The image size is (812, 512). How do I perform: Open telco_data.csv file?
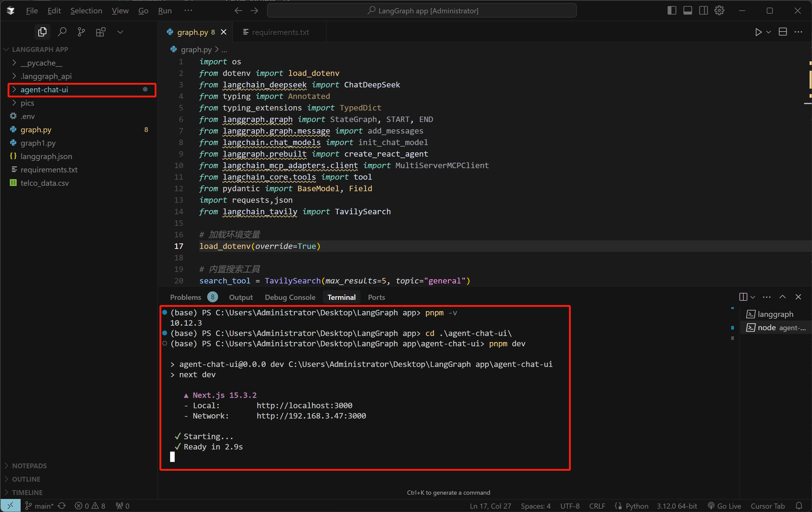click(79, 183)
